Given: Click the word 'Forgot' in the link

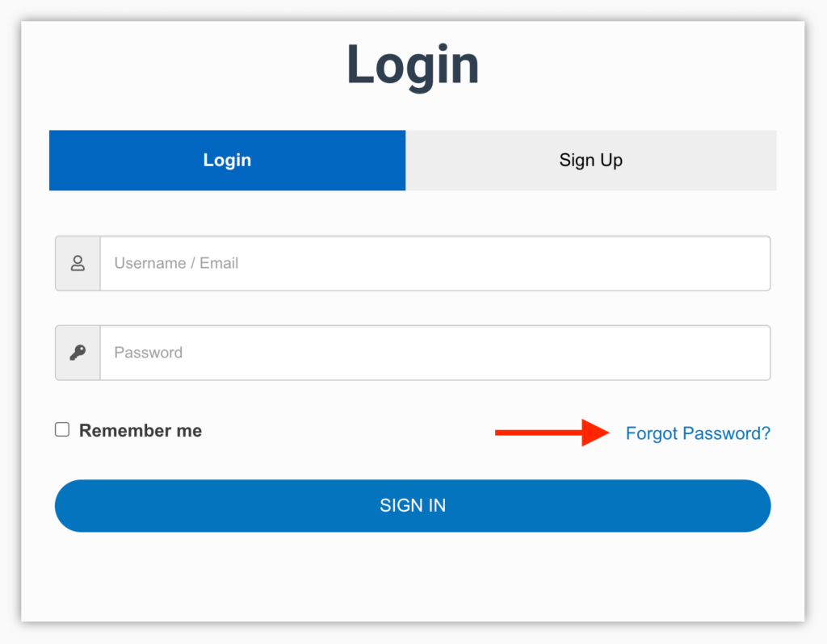Looking at the screenshot, I should (x=652, y=433).
